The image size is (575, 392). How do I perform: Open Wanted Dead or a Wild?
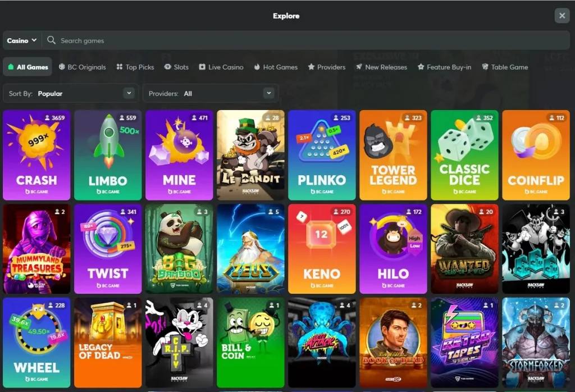[x=464, y=249]
